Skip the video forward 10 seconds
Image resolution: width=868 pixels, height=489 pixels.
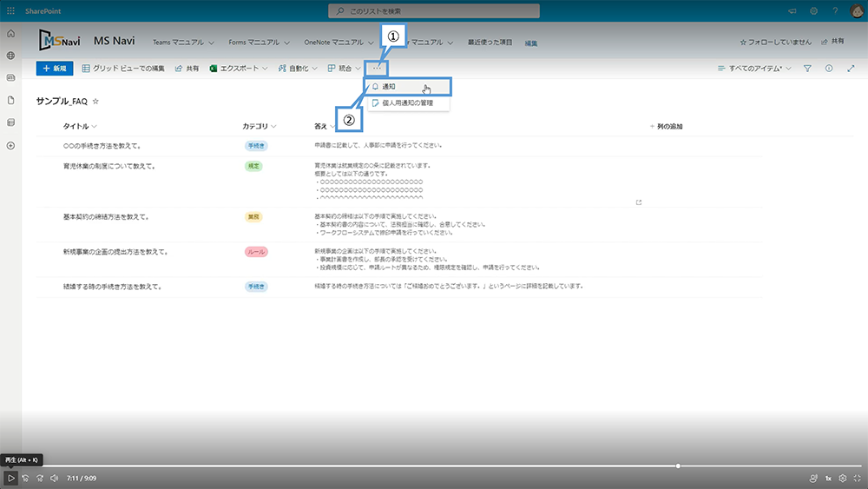(x=40, y=478)
